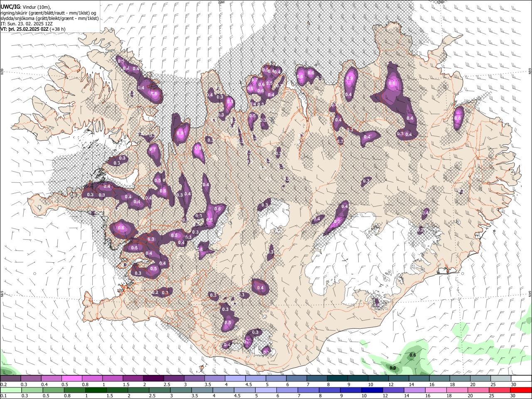Screen dimensions: 532x399
Task: Click the grey-green 2.5–3 rain legend swatch
Action: [159, 390]
